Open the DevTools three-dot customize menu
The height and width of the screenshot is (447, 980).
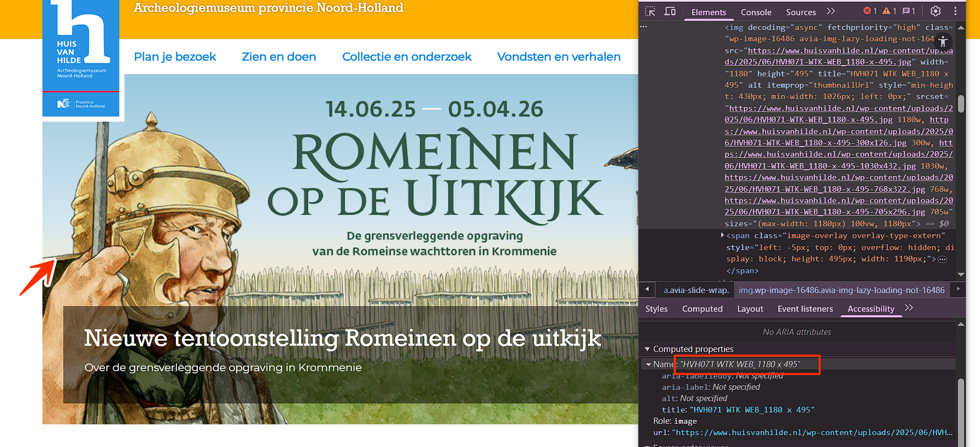pyautogui.click(x=955, y=11)
